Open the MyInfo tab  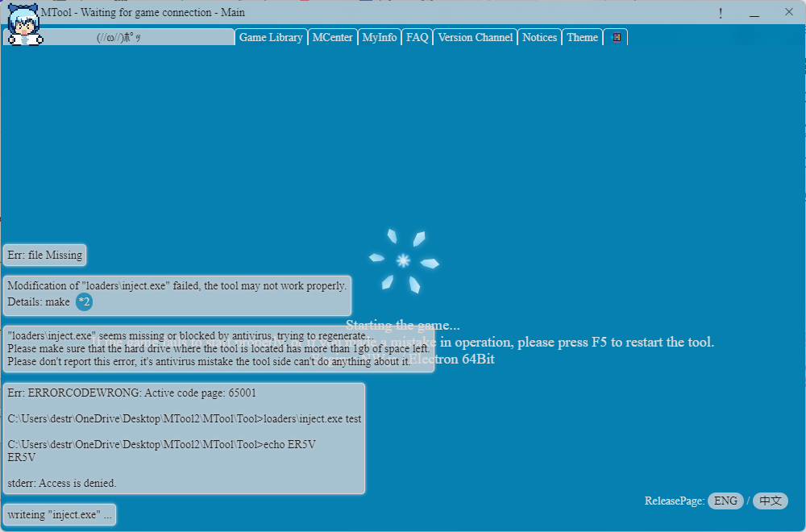pos(380,37)
